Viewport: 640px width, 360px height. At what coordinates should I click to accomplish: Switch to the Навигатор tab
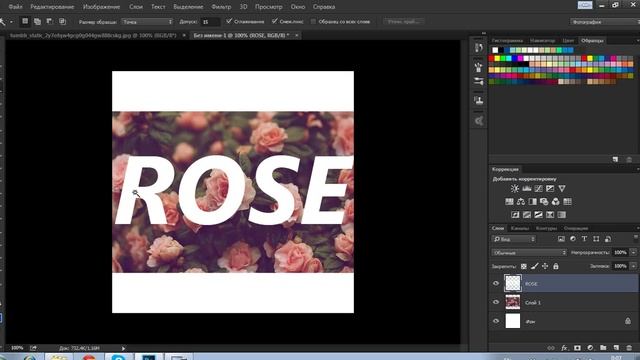[542, 40]
